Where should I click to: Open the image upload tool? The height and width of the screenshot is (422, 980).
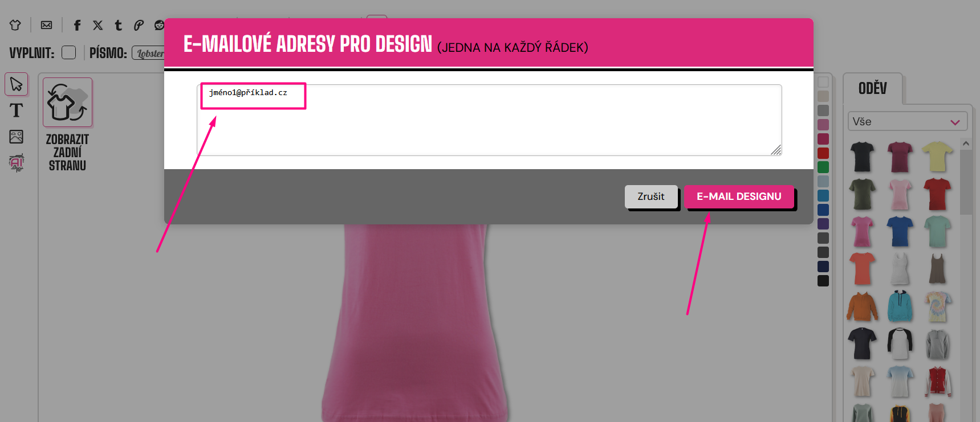click(x=16, y=137)
